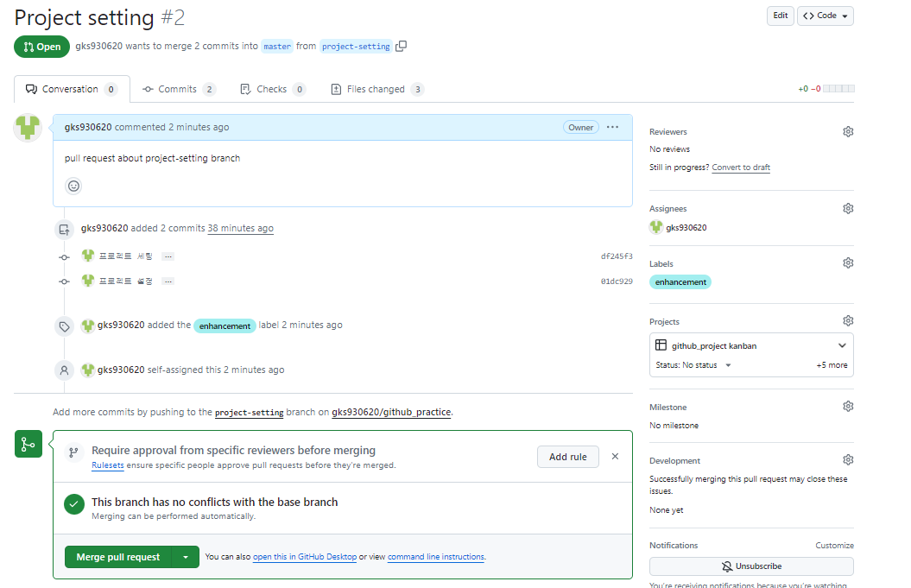Open the comment's three-dot options menu

(x=612, y=127)
